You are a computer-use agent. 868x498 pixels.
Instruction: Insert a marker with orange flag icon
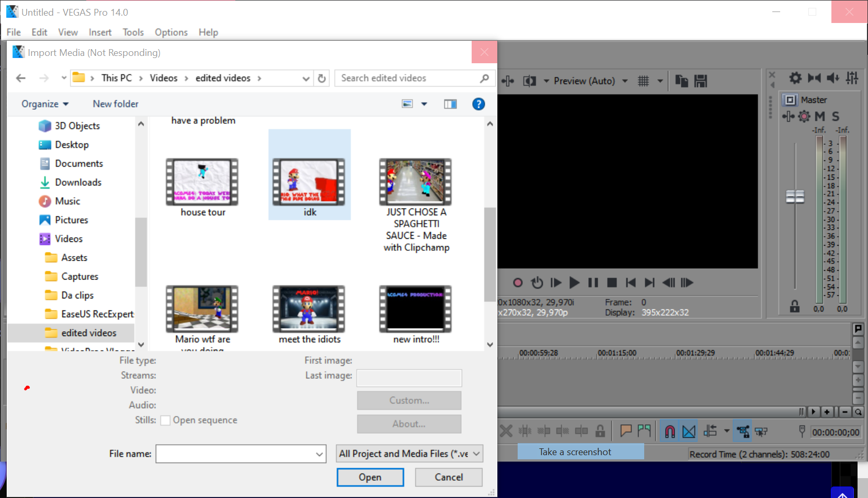tap(625, 431)
